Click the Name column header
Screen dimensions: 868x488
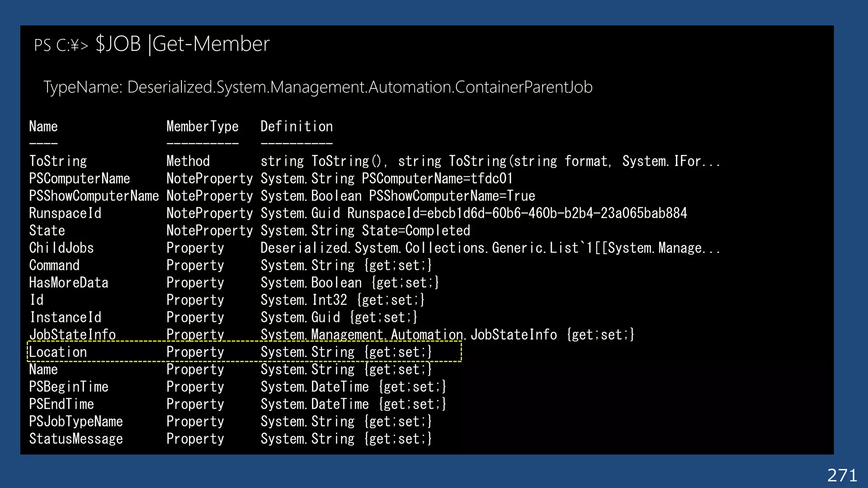(43, 127)
